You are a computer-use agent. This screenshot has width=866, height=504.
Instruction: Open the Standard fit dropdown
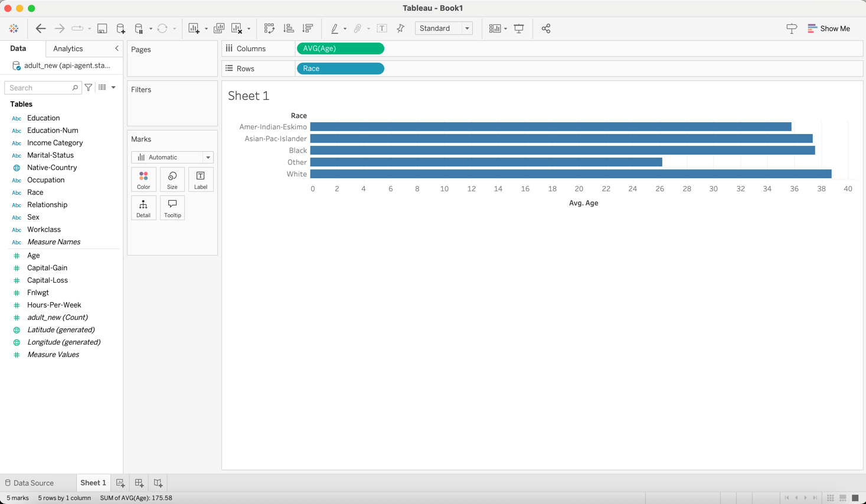click(x=444, y=28)
